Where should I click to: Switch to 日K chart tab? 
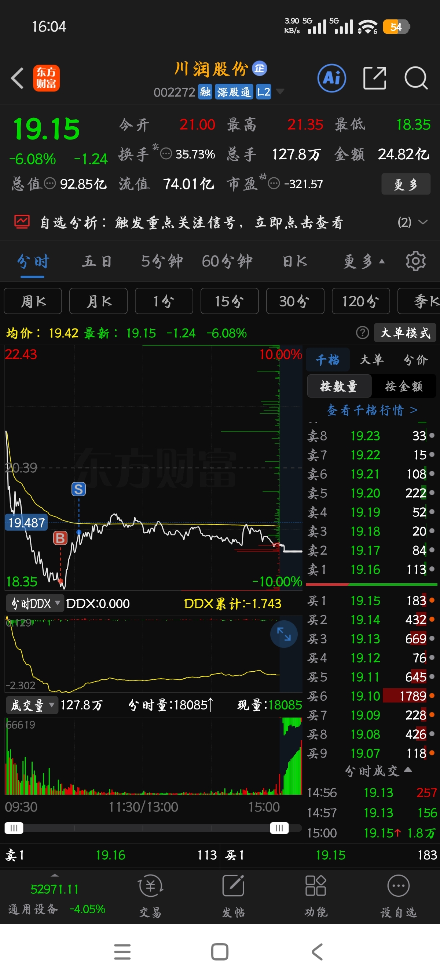(295, 261)
